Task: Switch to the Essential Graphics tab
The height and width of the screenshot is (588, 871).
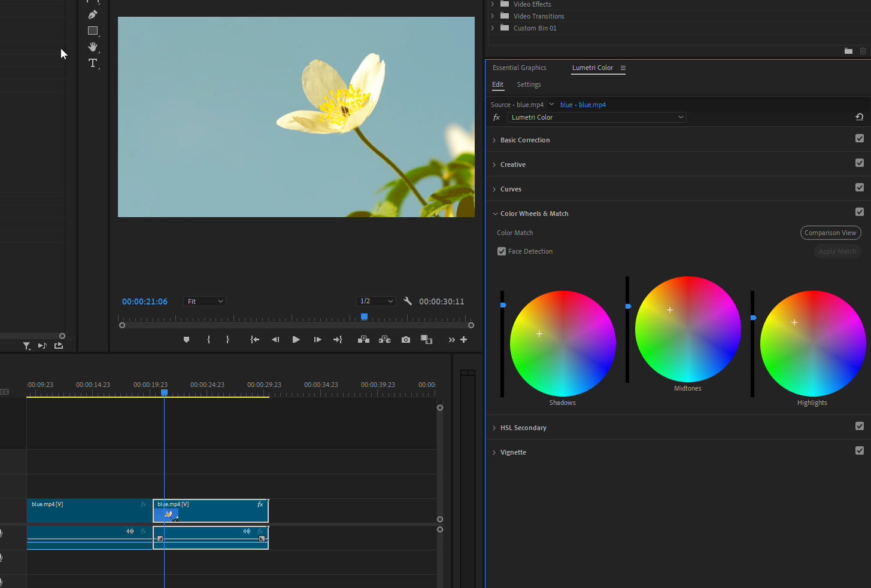Action: 519,68
